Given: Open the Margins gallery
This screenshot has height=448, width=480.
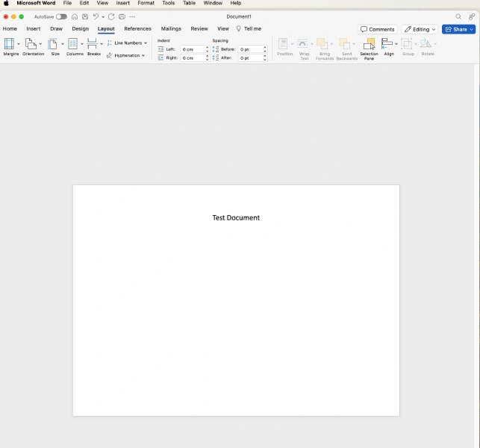Looking at the screenshot, I should click(x=9, y=44).
